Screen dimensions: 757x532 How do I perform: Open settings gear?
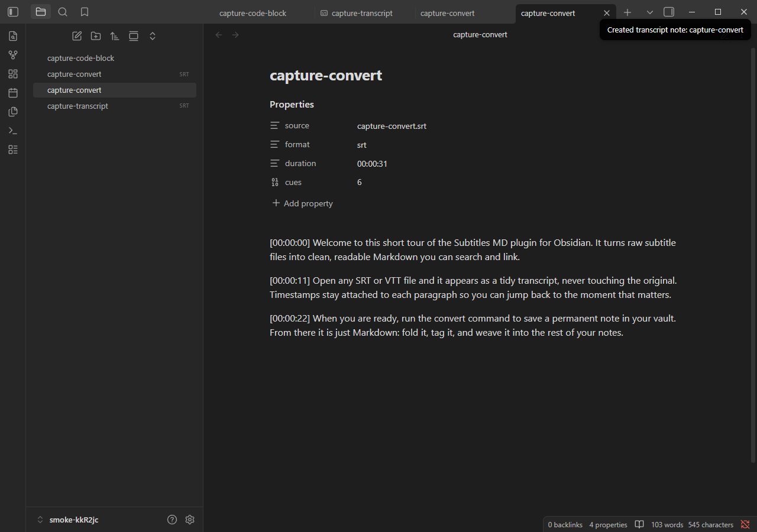190,520
